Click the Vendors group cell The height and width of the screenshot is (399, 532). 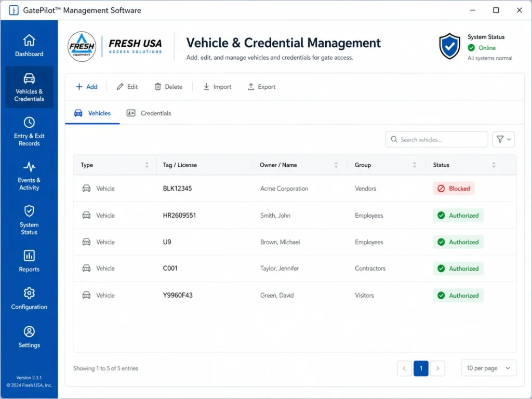[x=366, y=188]
